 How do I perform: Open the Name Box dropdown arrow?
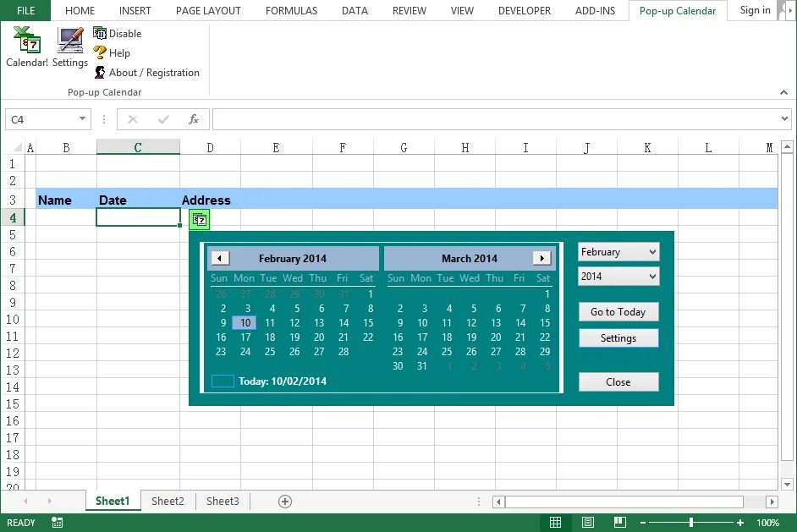point(82,119)
